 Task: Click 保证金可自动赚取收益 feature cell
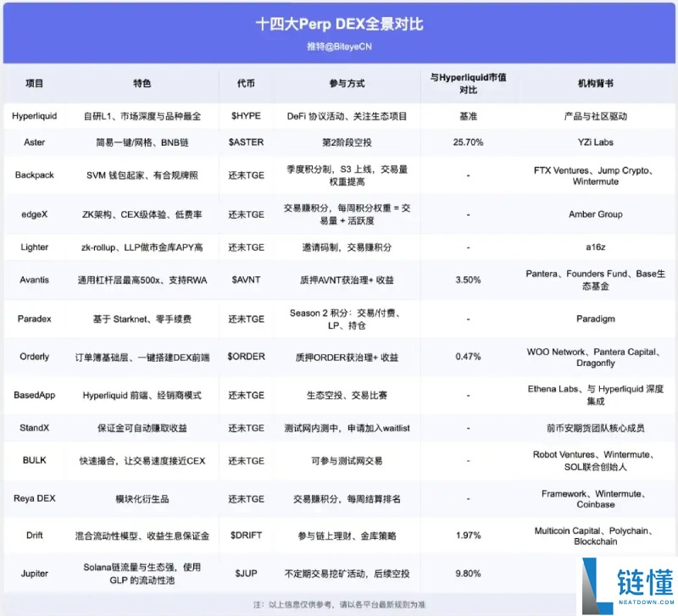142,428
